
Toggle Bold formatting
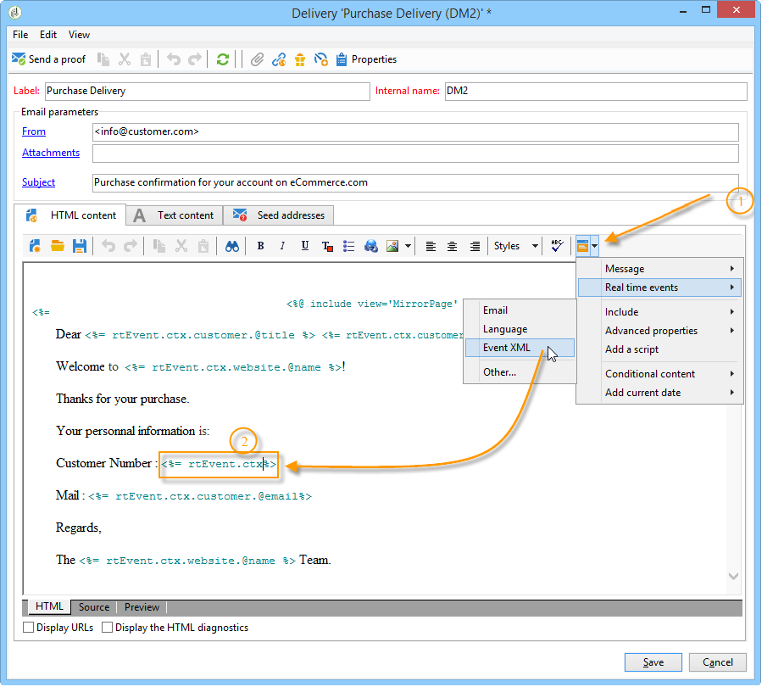tap(260, 246)
